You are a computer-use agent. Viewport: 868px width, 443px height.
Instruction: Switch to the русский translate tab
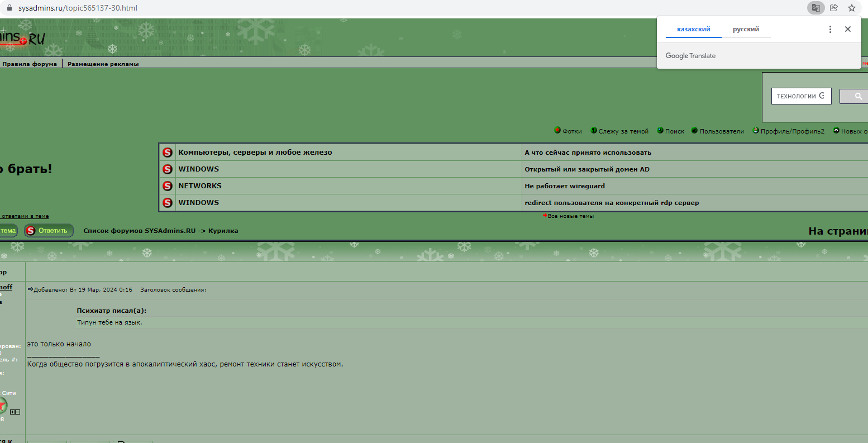(x=746, y=29)
